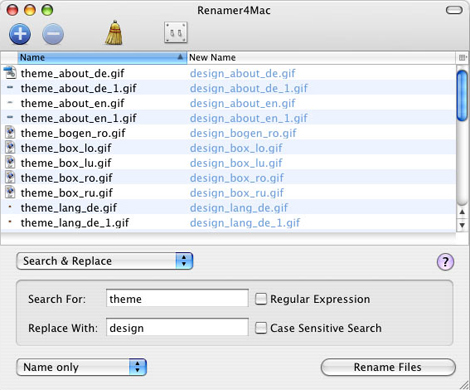Sort by the Name column header
Screen dimensions: 470x390
pyautogui.click(x=102, y=58)
